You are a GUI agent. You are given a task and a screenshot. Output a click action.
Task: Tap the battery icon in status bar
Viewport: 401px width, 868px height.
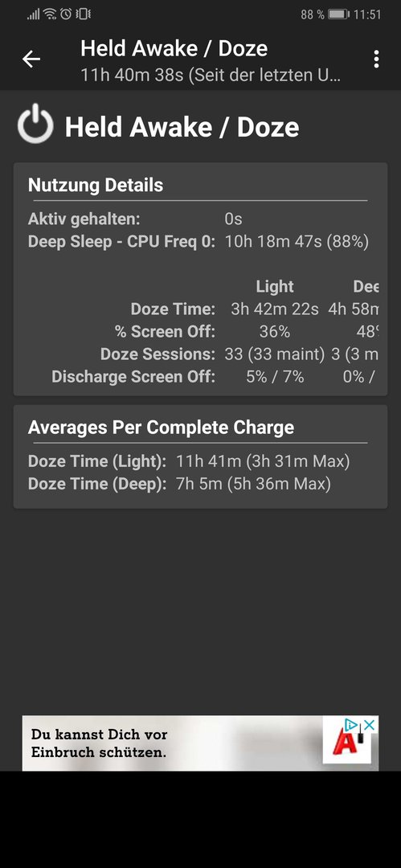(x=338, y=15)
